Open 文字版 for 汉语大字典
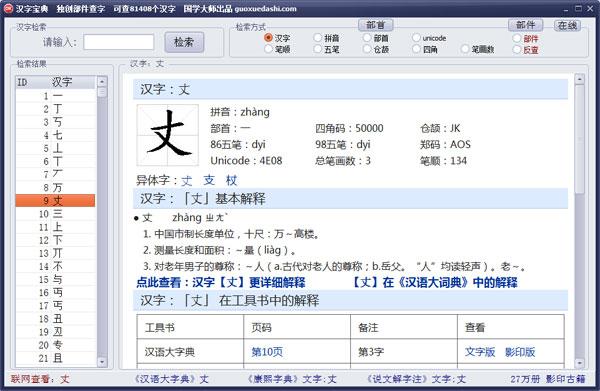600x391 pixels. click(480, 352)
